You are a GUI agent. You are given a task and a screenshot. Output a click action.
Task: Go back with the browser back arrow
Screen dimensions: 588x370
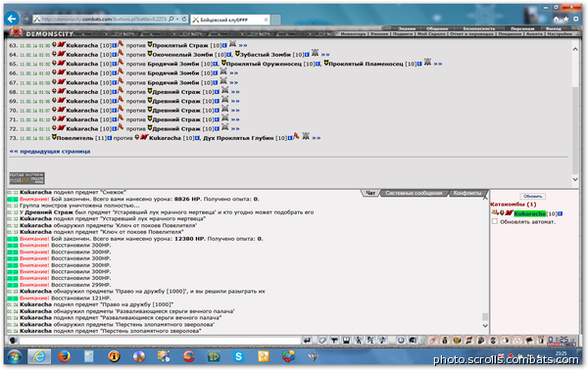click(x=12, y=19)
